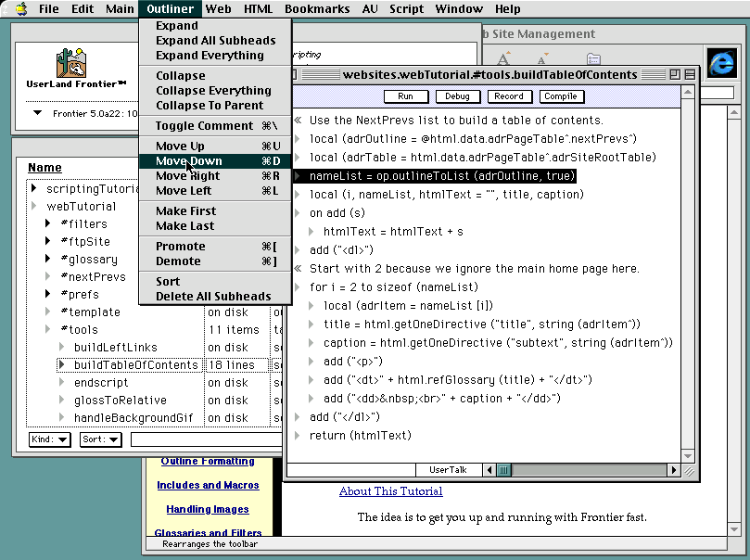750x560 pixels.
Task: Choose Toggle Comment in Outliner menu
Action: [x=204, y=126]
